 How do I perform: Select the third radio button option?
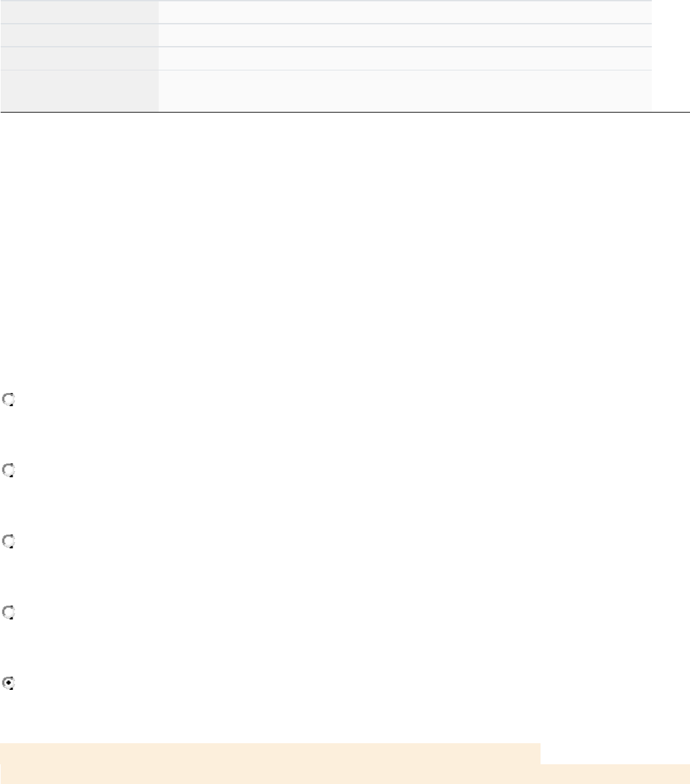coord(9,542)
